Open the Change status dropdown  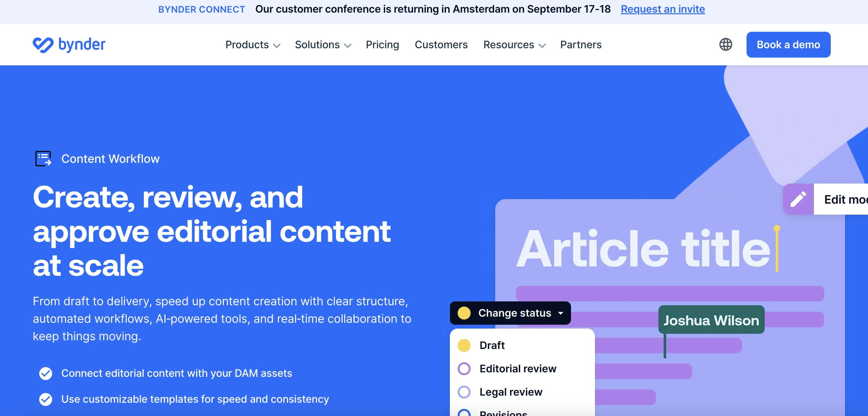click(510, 313)
